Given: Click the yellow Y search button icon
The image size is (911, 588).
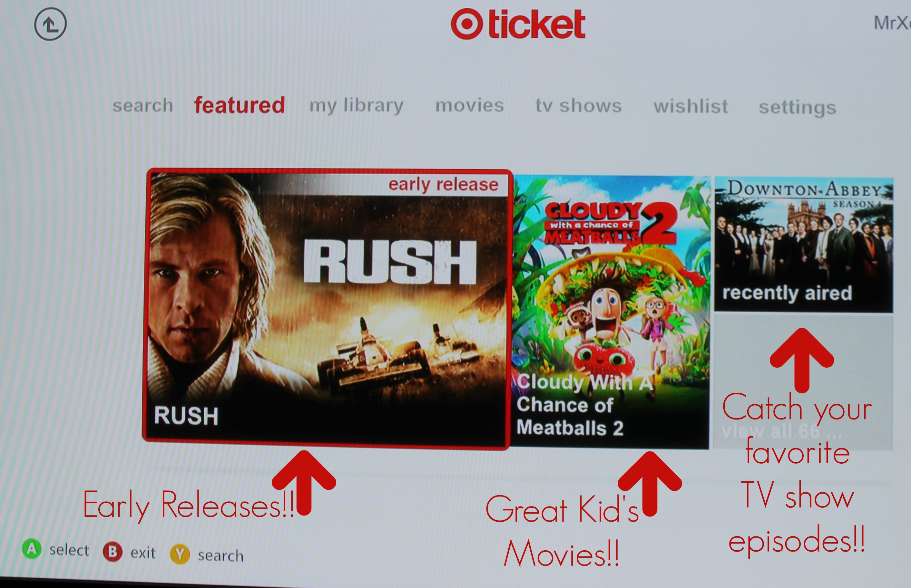Looking at the screenshot, I should (180, 554).
